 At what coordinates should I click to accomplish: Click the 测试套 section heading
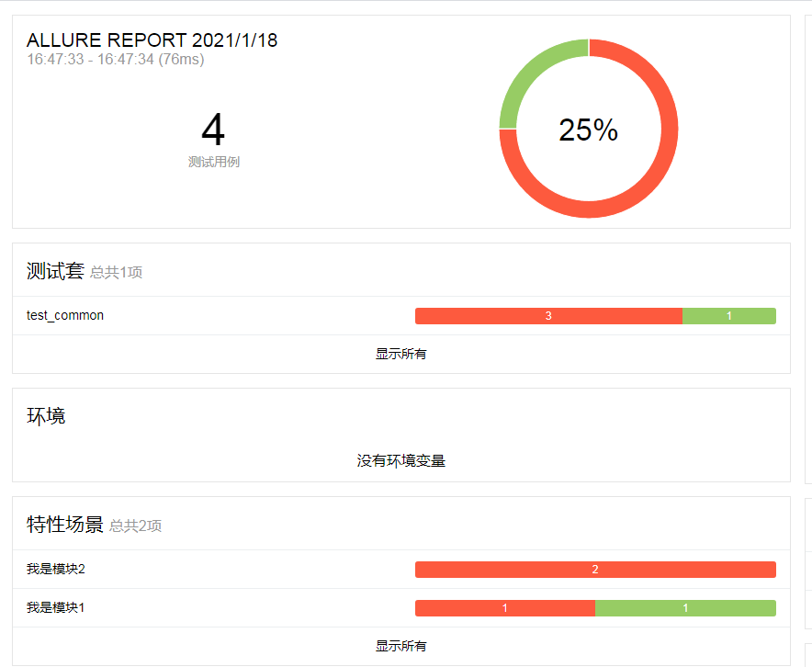coord(55,271)
